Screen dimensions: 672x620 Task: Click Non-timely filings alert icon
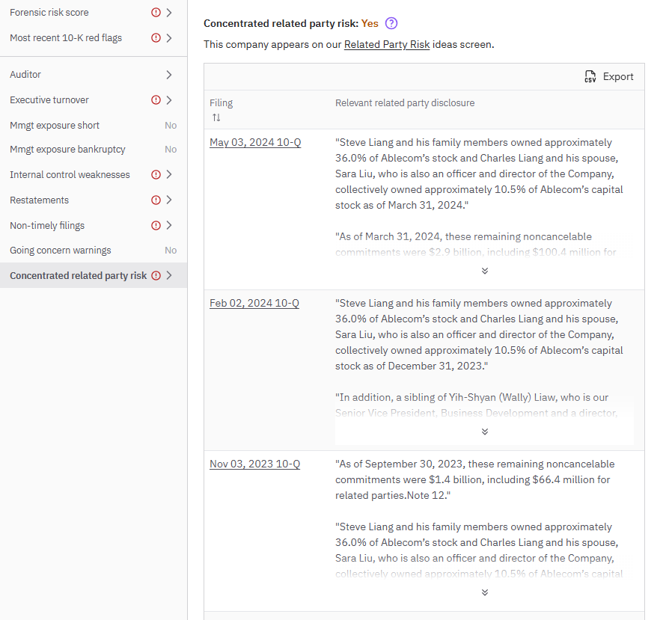tap(156, 225)
